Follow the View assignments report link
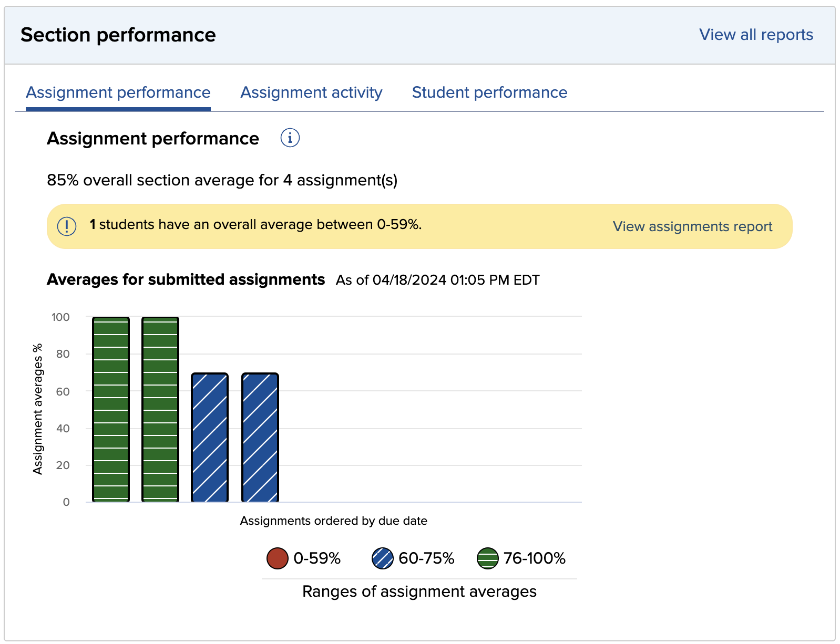The image size is (840, 644). coord(692,226)
